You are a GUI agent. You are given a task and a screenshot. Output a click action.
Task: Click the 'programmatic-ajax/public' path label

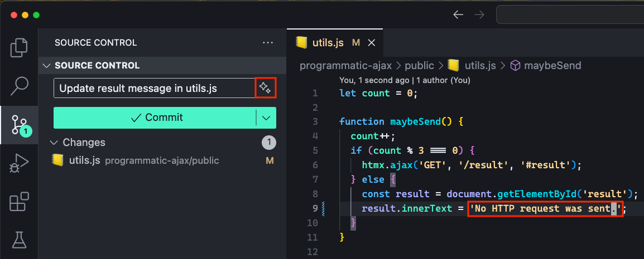[162, 160]
